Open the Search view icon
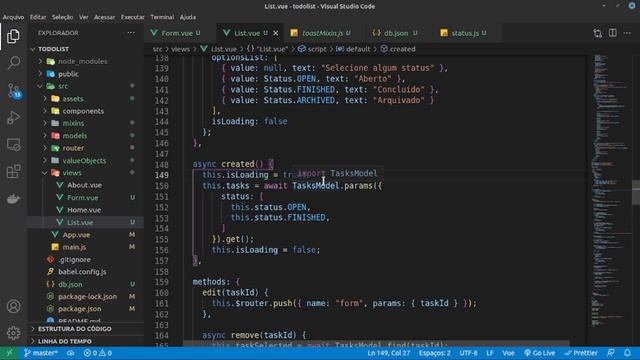Image resolution: width=640 pixels, height=360 pixels. coord(13,63)
